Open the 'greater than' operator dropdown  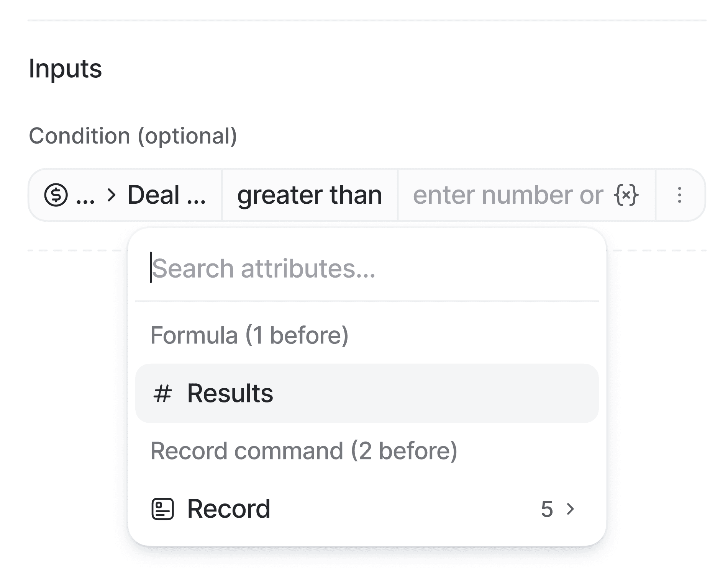pyautogui.click(x=310, y=195)
